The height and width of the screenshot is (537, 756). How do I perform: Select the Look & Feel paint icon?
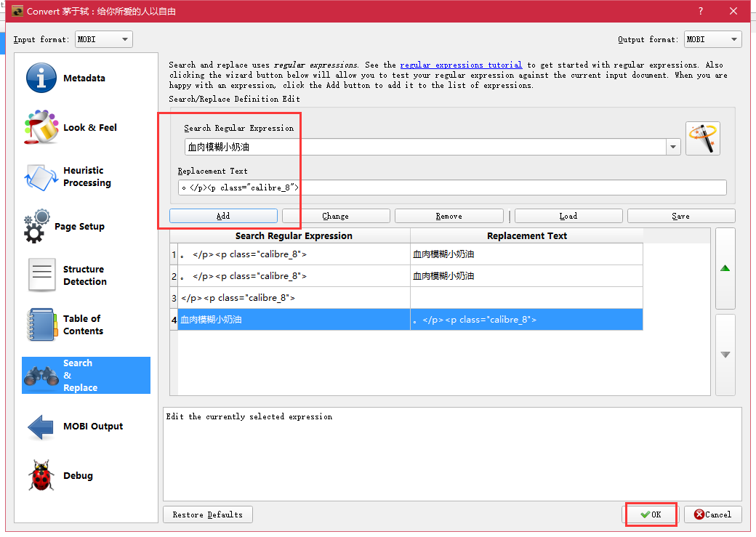click(41, 128)
